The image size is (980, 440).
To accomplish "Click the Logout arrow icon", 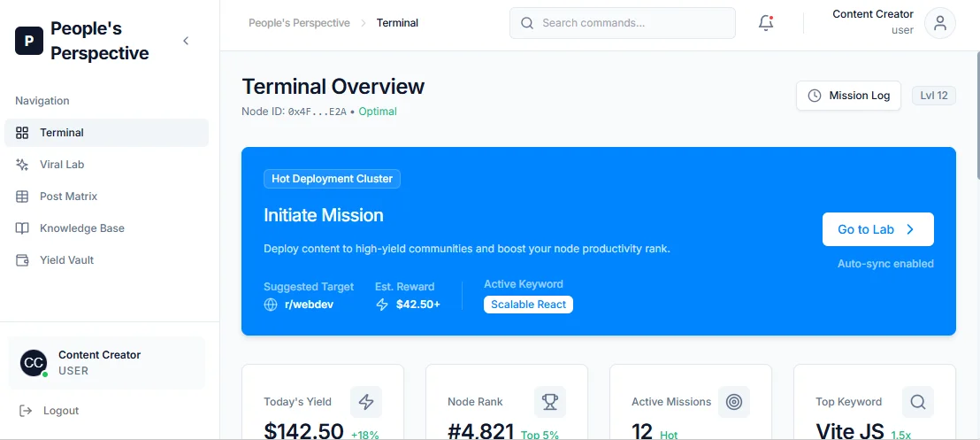I will (26, 411).
